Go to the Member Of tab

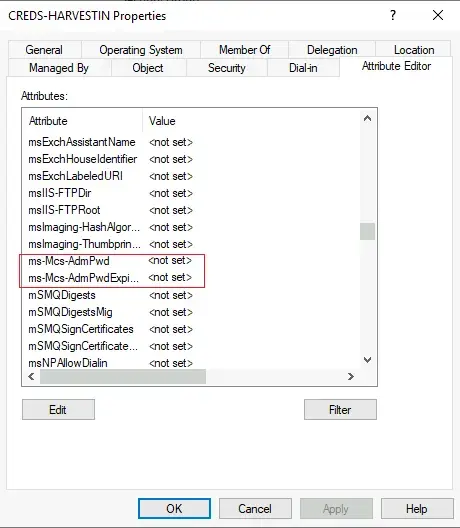(x=244, y=50)
